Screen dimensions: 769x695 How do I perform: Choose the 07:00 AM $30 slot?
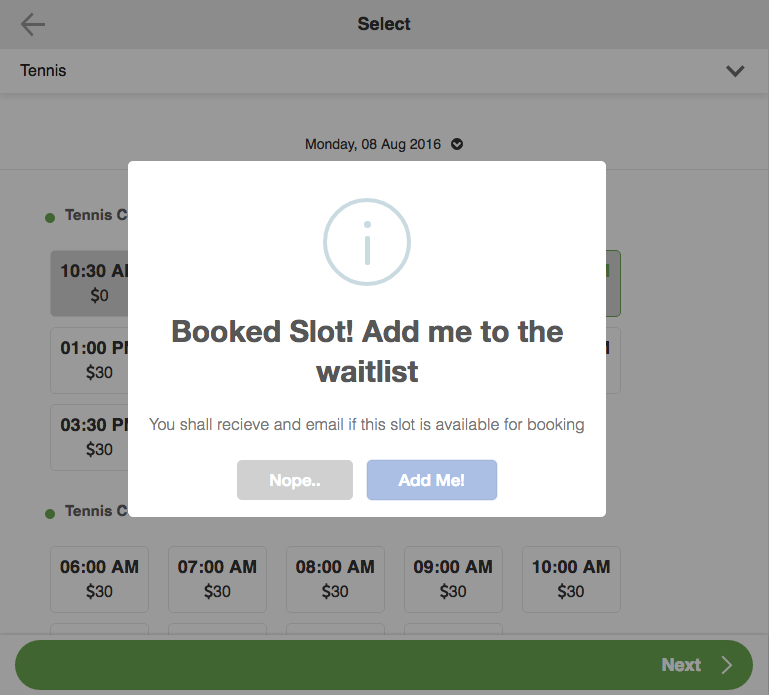(217, 578)
